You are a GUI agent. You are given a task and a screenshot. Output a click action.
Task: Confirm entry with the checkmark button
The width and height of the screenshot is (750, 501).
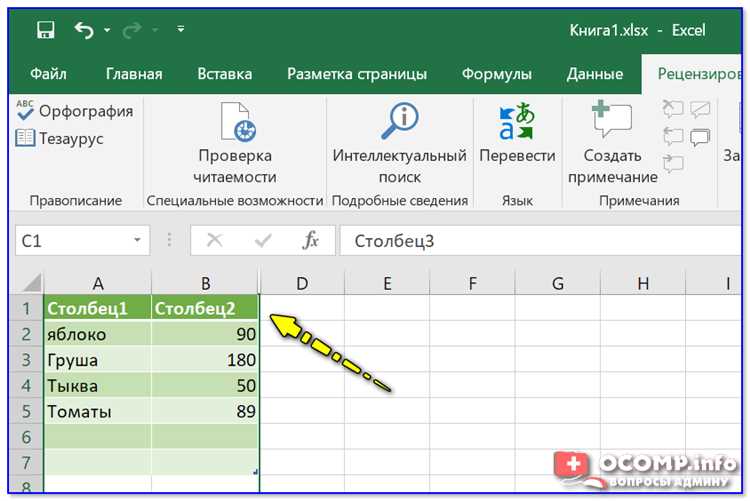tap(263, 240)
